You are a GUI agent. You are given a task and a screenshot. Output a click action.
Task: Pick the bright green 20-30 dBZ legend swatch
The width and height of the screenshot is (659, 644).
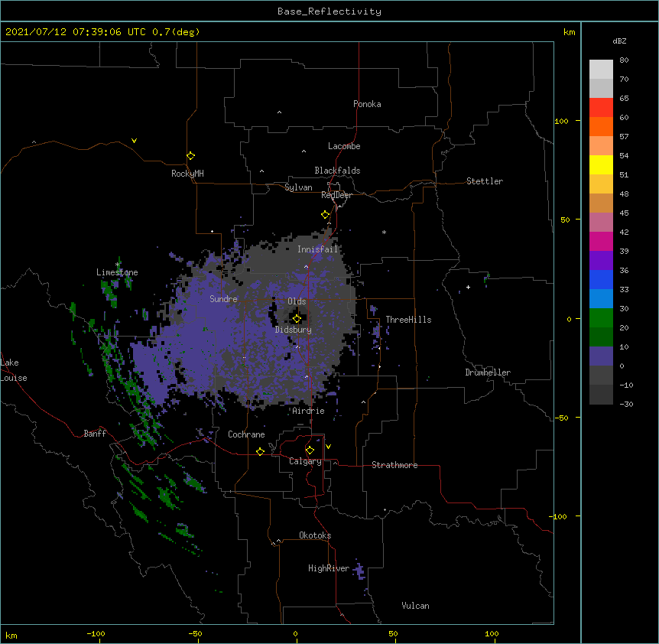[601, 318]
